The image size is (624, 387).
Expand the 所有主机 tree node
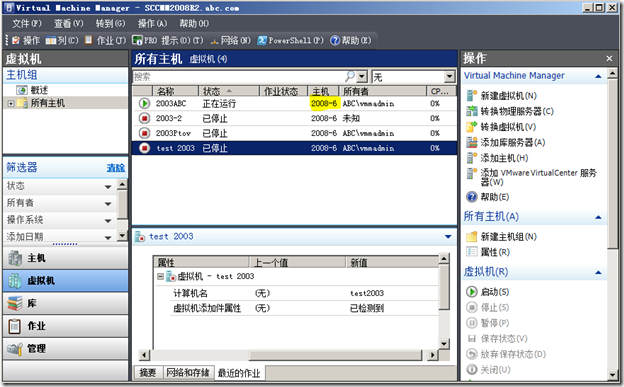point(11,104)
